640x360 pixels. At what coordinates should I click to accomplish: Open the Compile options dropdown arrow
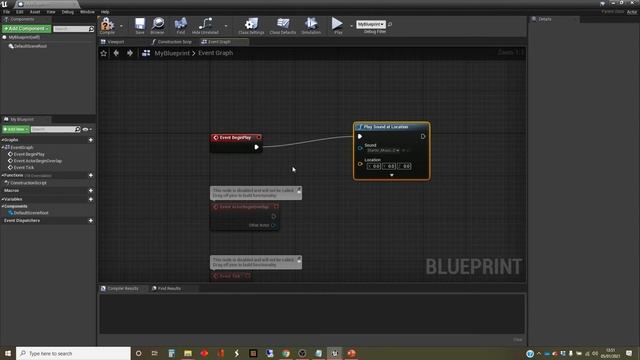click(x=121, y=26)
